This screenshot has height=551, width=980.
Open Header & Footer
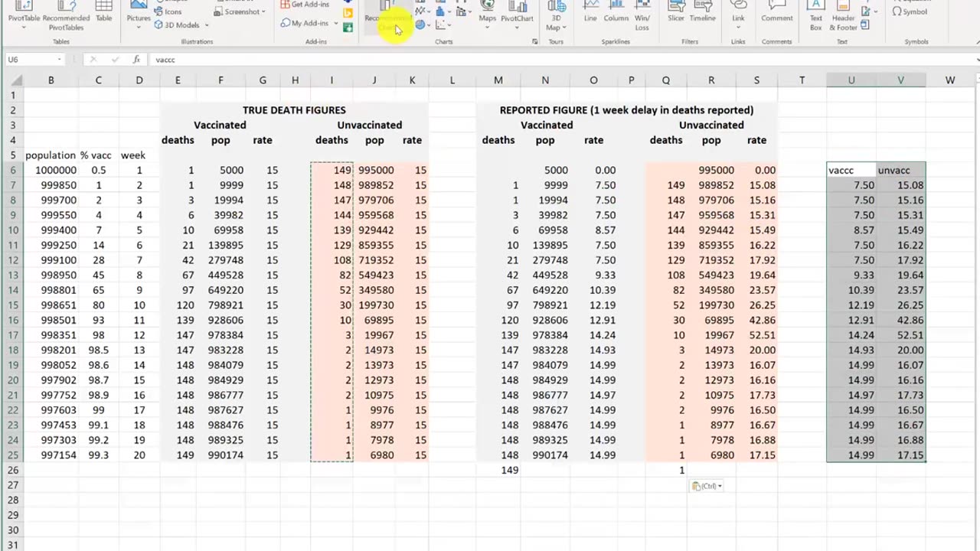tap(843, 17)
